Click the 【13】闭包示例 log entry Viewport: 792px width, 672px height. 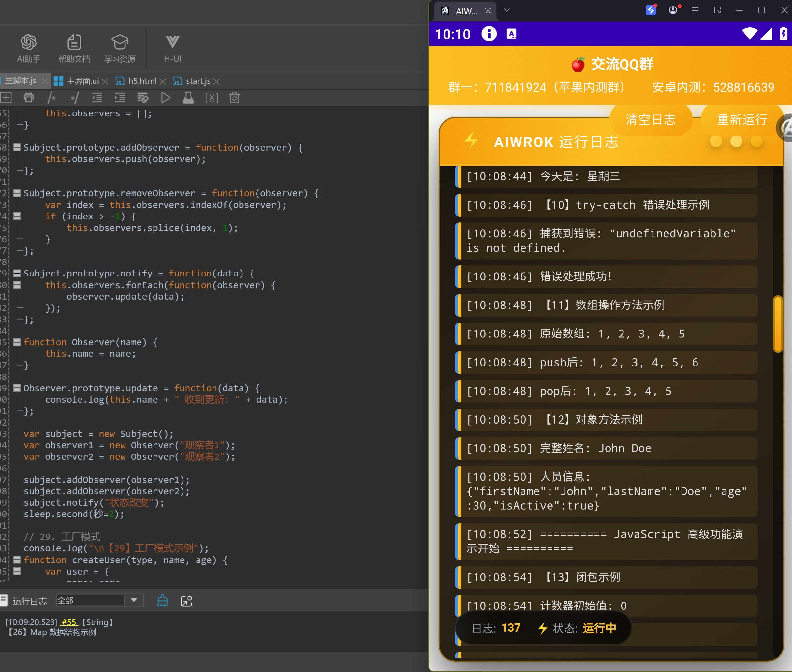pos(606,577)
